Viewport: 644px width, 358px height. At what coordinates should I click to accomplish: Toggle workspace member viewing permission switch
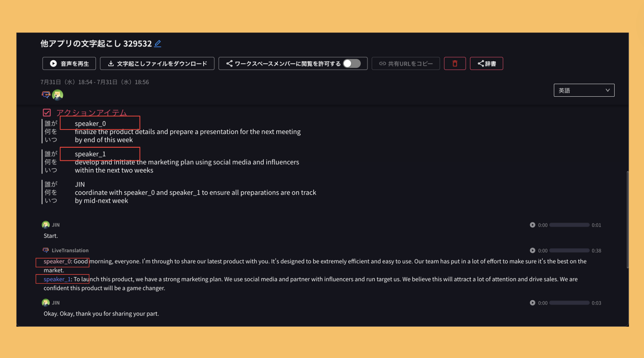pos(352,63)
